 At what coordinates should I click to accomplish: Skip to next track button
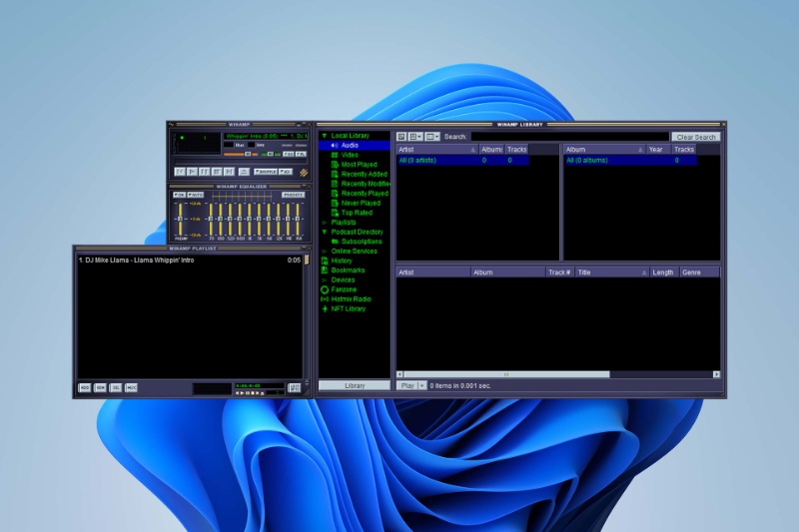(229, 172)
